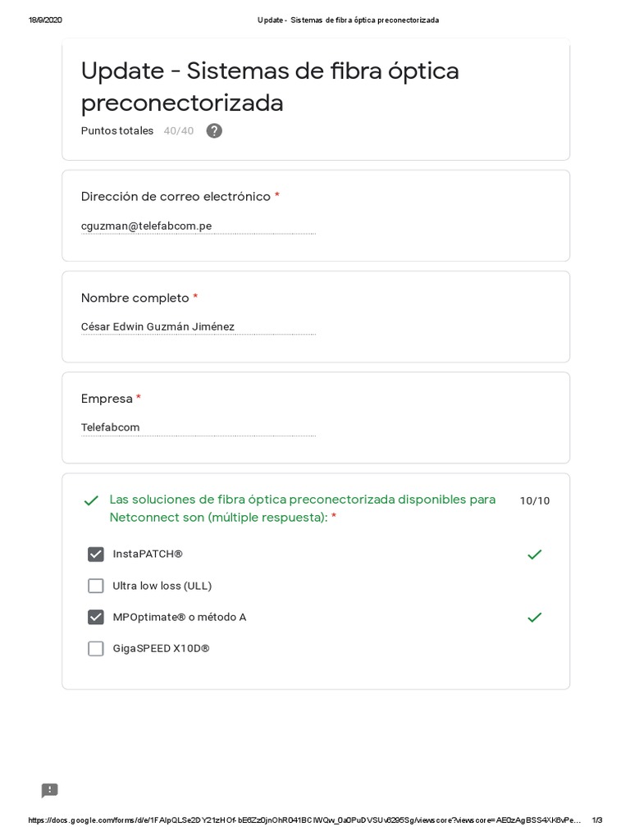Toggle the InstaPATCH® checkbox
This screenshot has width=630, height=840.
(96, 555)
